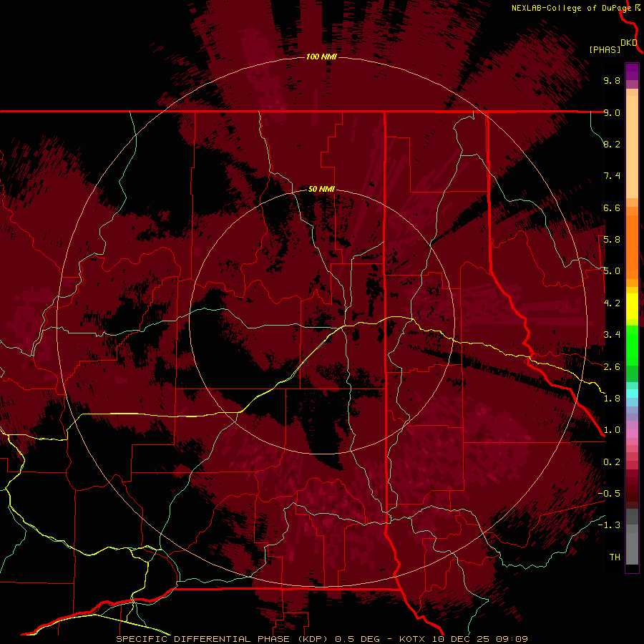Click the DKD label near the top right
The height and width of the screenshot is (644, 644).
(x=629, y=43)
